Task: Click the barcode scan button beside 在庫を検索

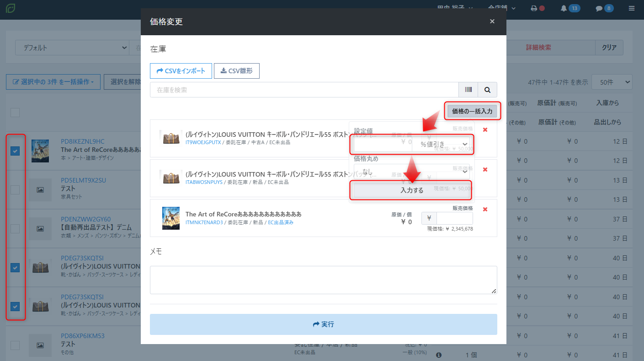Action: click(x=468, y=90)
